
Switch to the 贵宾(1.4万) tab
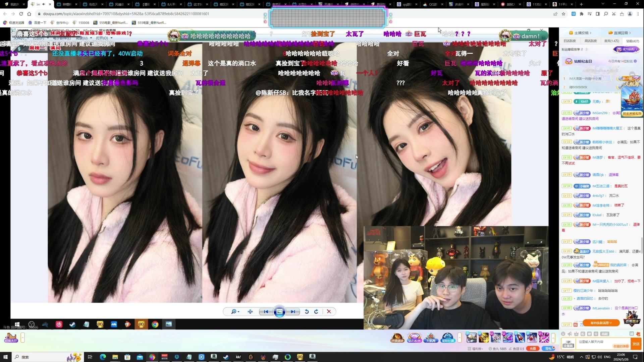click(x=611, y=41)
